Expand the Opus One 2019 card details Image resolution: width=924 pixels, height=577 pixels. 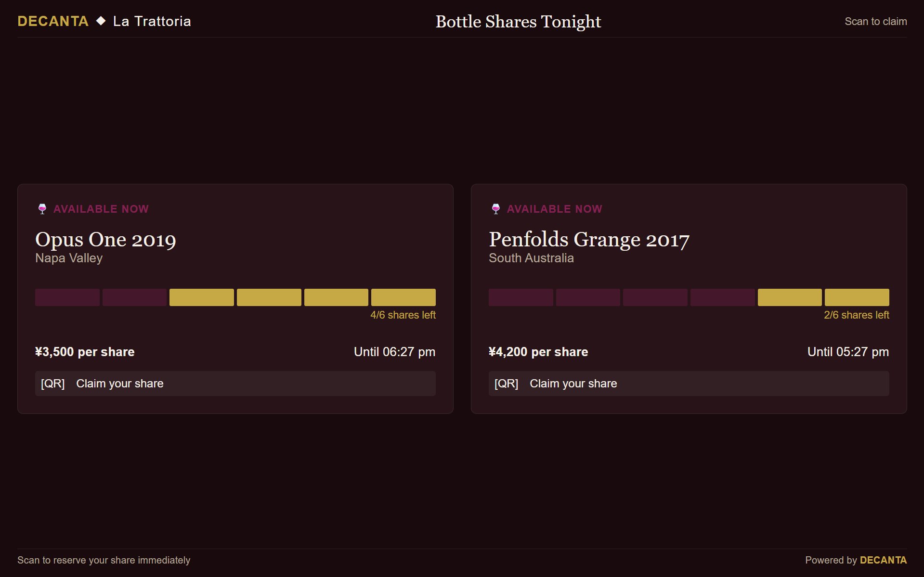pyautogui.click(x=105, y=239)
